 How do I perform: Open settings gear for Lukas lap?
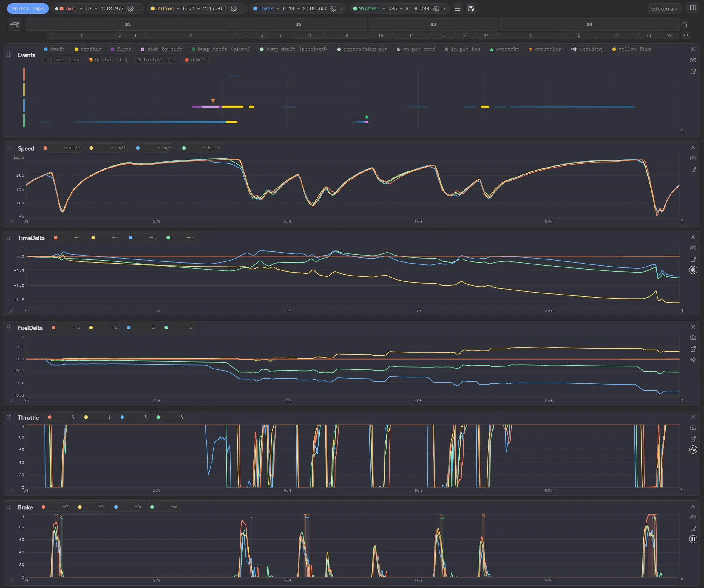pos(333,9)
